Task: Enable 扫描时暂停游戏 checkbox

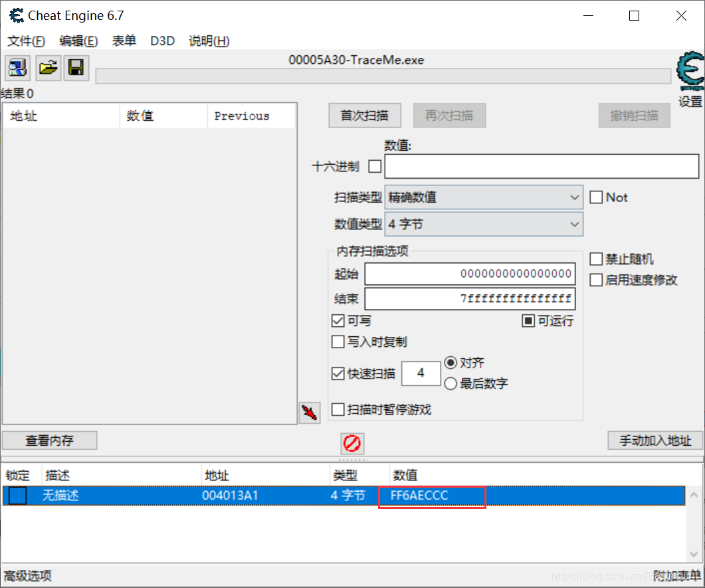Action: click(x=338, y=409)
